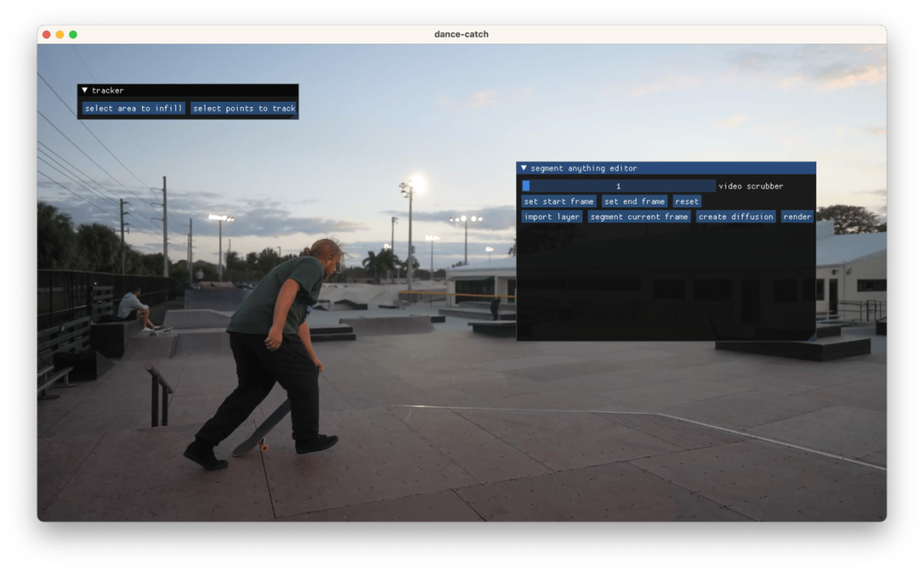
Task: Collapse the tracker panel triangle
Action: coord(85,90)
